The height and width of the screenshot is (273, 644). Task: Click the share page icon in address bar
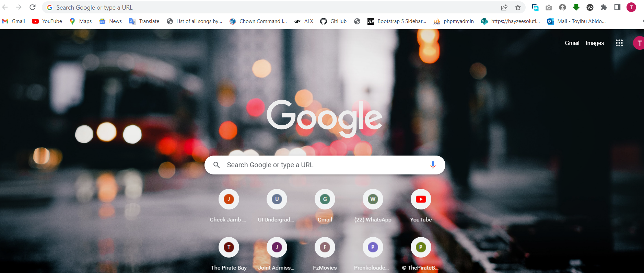click(504, 8)
